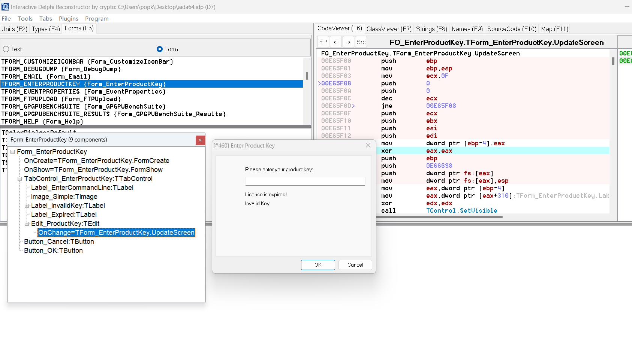Viewport: 632px width, 364px height.
Task: Switch to the Forms (F5) tab
Action: [79, 28]
